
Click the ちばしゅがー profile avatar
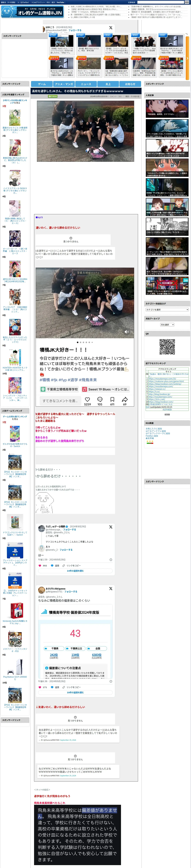[42, 529]
